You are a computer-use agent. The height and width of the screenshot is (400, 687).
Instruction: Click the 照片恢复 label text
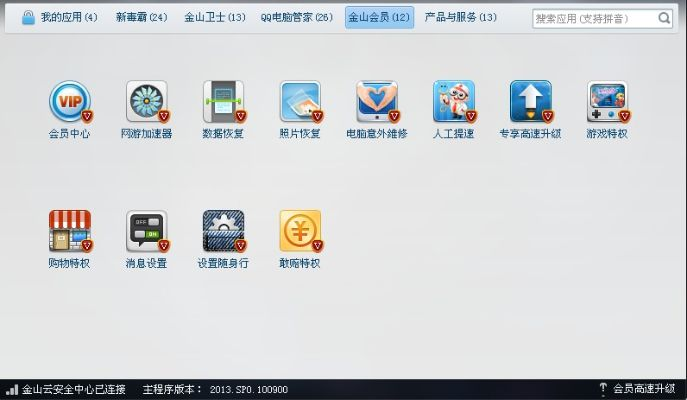pos(300,134)
